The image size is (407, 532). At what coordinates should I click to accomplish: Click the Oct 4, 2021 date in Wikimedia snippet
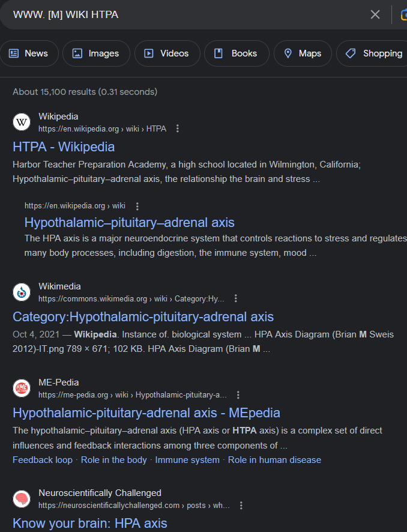tap(36, 334)
